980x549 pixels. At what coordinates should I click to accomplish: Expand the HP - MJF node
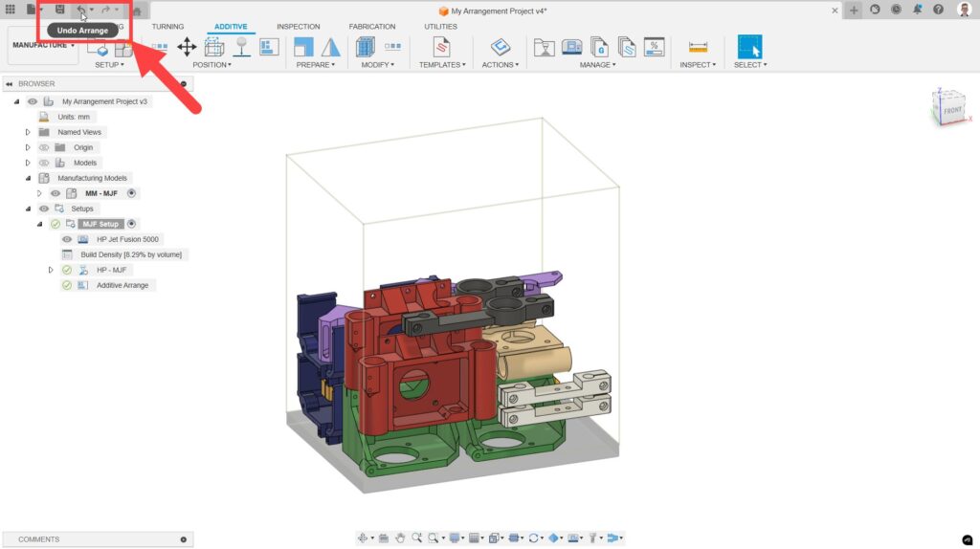tap(51, 270)
